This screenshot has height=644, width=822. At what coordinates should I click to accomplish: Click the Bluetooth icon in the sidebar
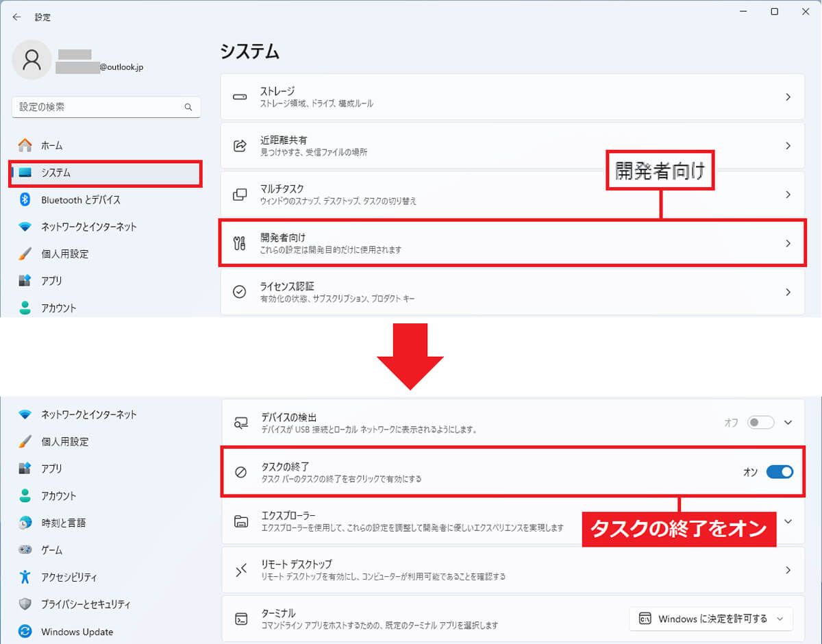pyautogui.click(x=25, y=199)
